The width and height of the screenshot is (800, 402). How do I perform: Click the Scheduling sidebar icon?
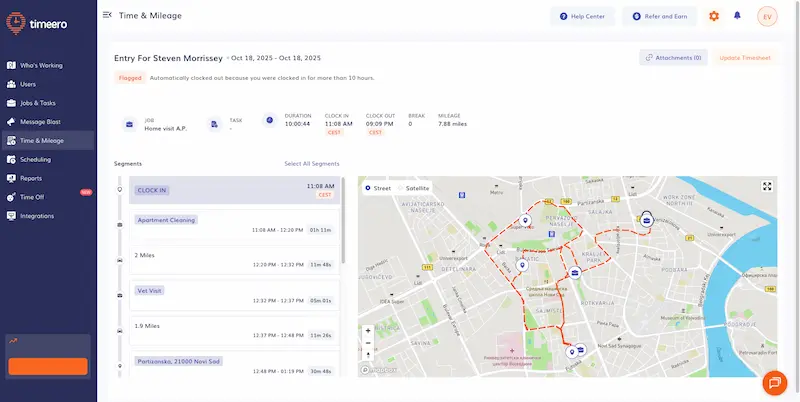11,160
